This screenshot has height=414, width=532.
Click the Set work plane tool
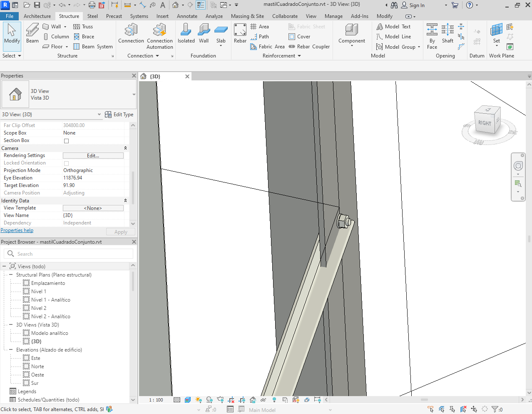(x=496, y=35)
